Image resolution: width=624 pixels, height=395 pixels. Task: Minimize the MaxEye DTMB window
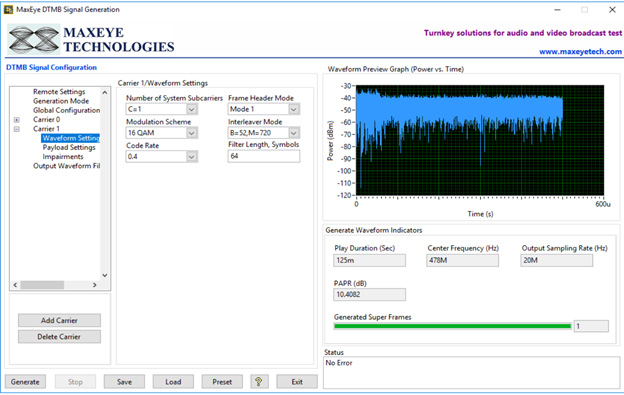tap(558, 10)
